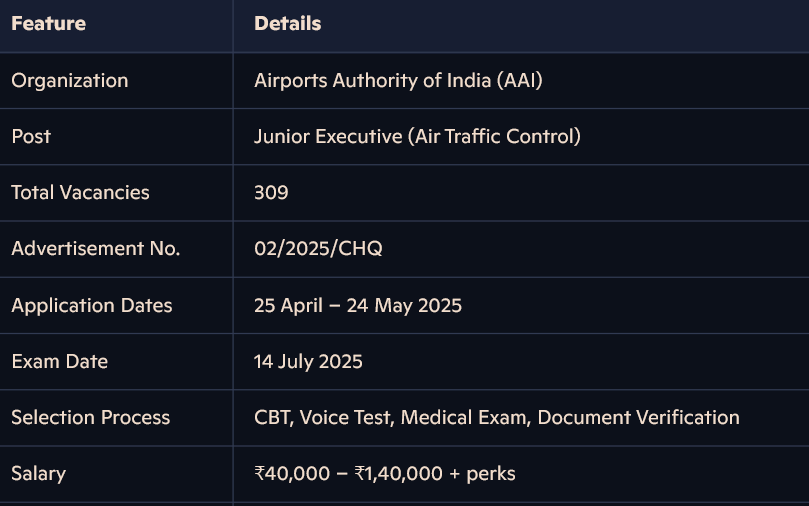Select the Total Vacancies label
This screenshot has height=506, width=809.
tap(80, 193)
